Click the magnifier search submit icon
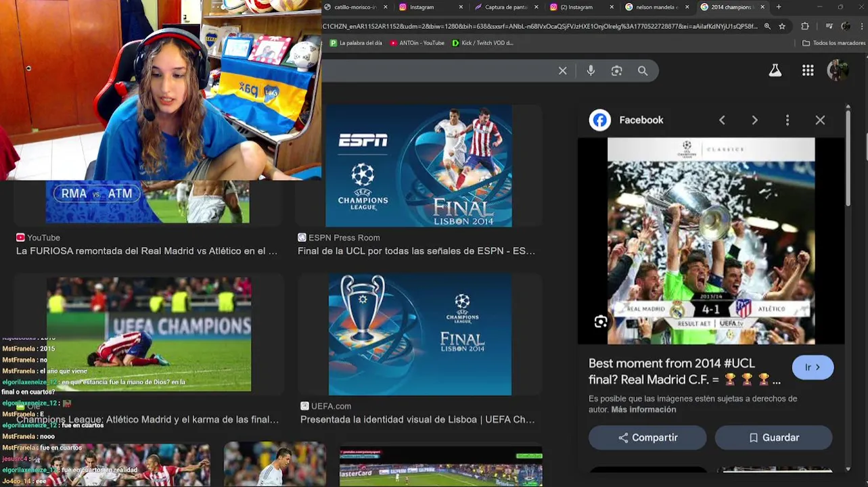Screen dimensions: 868x487 pos(643,71)
